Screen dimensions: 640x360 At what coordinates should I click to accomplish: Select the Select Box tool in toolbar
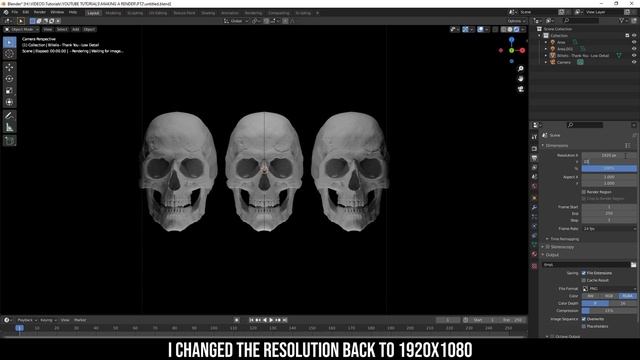pos(9,42)
